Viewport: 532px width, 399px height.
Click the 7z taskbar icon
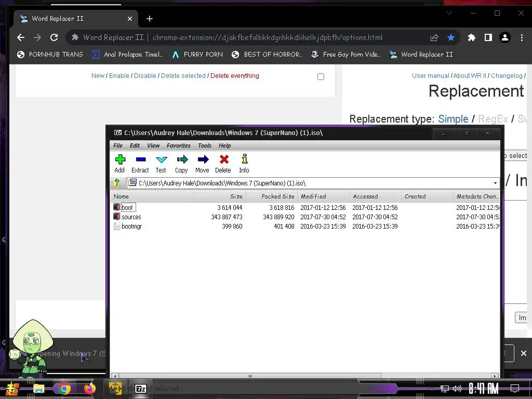pyautogui.click(x=140, y=389)
